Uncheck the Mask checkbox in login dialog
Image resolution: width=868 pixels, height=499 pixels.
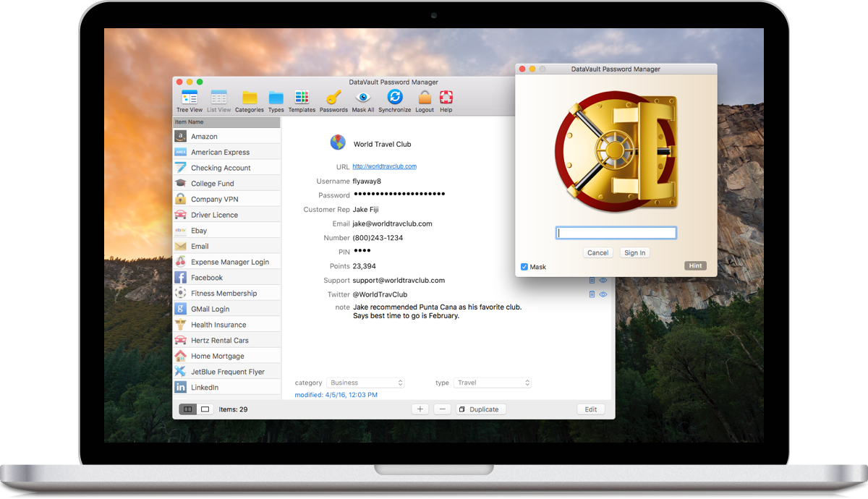click(x=524, y=267)
